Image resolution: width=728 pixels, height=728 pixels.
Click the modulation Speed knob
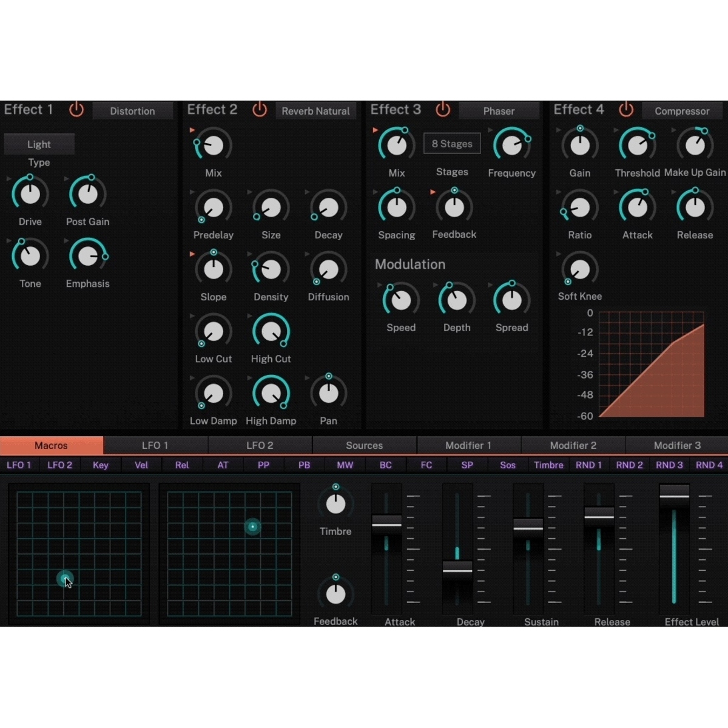[401, 300]
